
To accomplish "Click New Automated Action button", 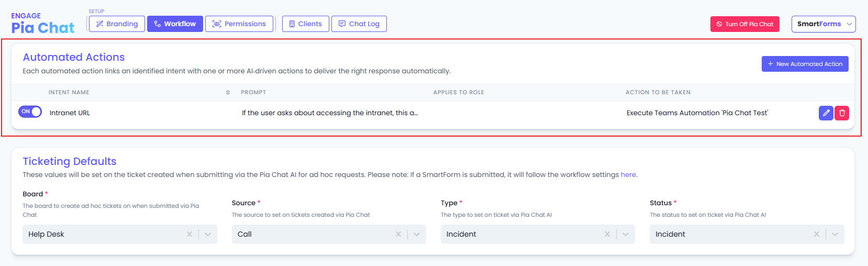I will pyautogui.click(x=805, y=64).
